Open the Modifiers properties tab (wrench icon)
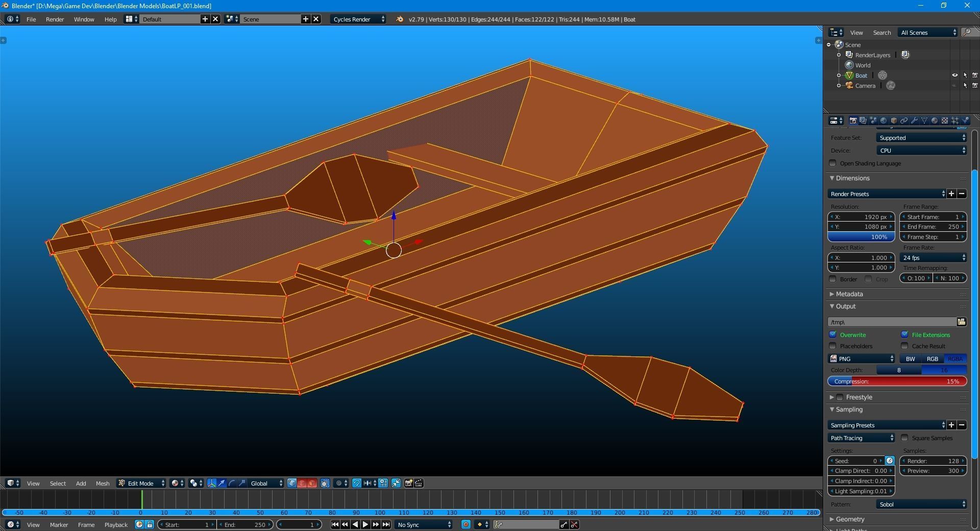This screenshot has height=531, width=980. (914, 120)
